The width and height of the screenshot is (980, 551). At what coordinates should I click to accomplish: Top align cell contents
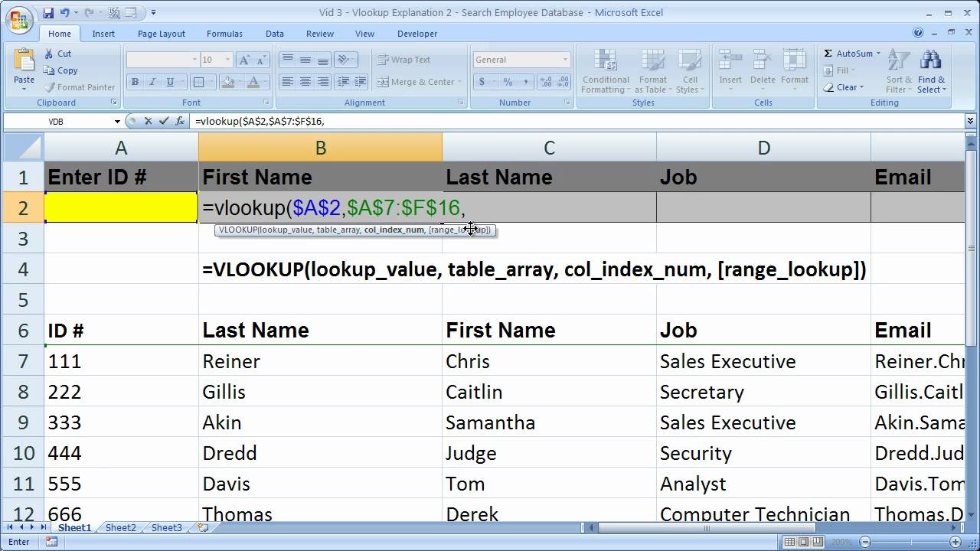[287, 60]
